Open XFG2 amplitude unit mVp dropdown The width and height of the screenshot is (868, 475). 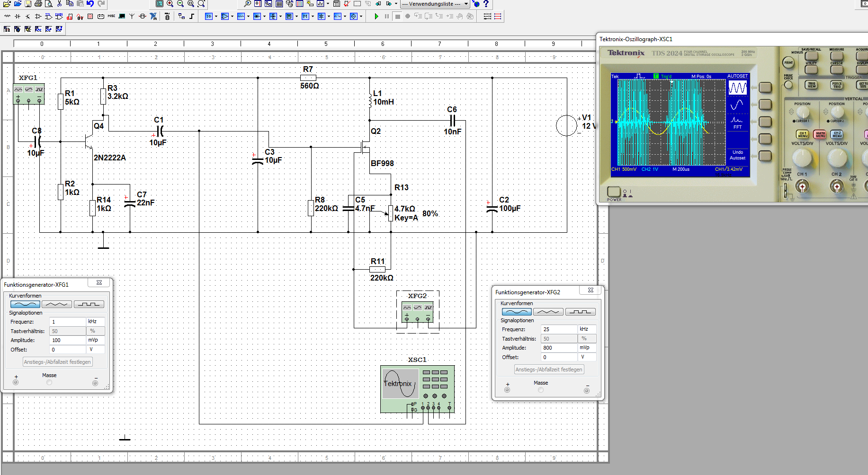tap(587, 348)
